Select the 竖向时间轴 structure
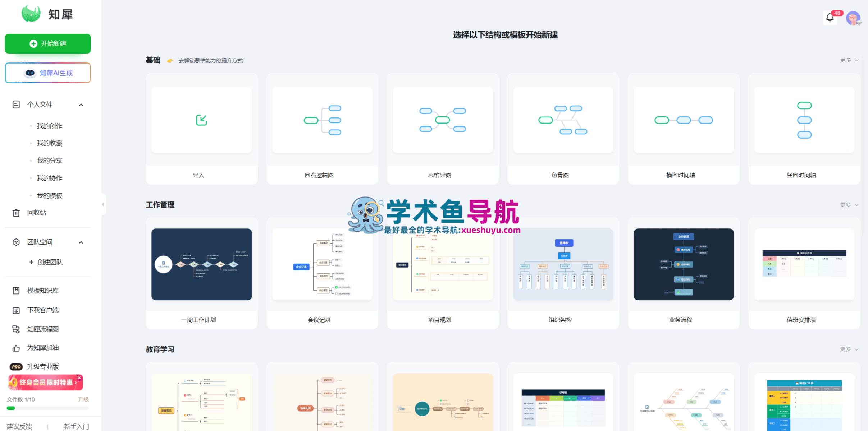 point(804,129)
